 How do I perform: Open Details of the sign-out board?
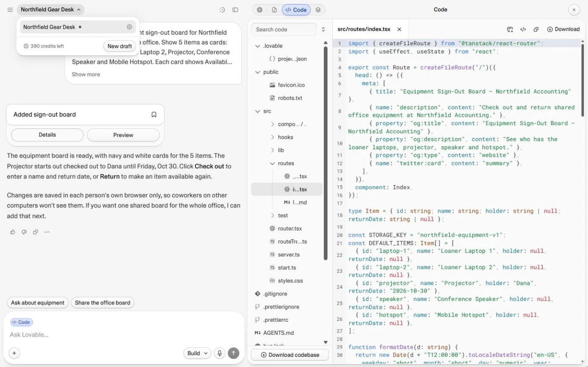coord(47,135)
